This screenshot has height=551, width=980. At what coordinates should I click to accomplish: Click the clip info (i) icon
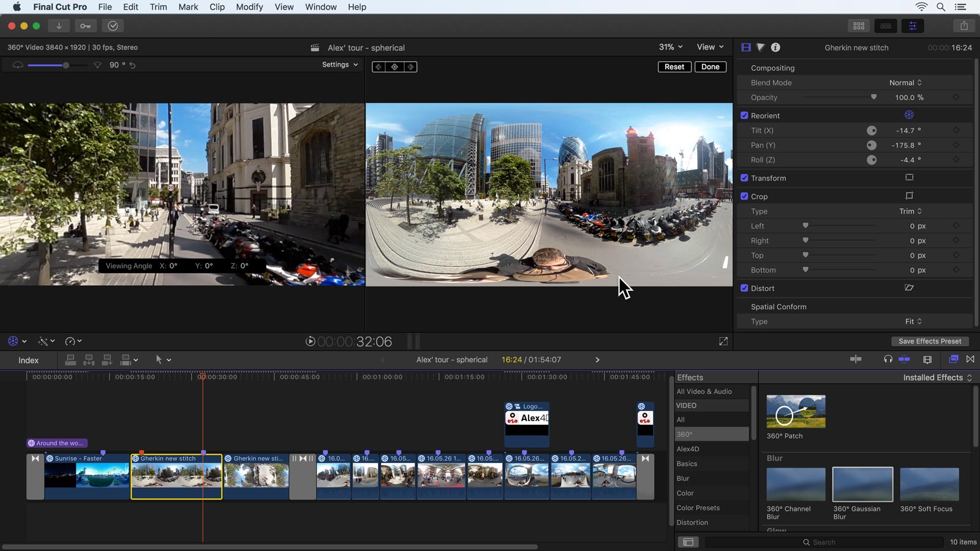(x=775, y=47)
